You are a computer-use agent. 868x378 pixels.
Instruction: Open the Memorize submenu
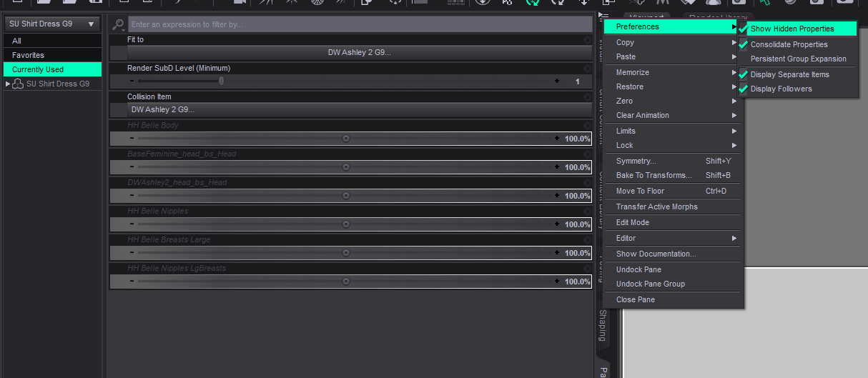[x=674, y=72]
